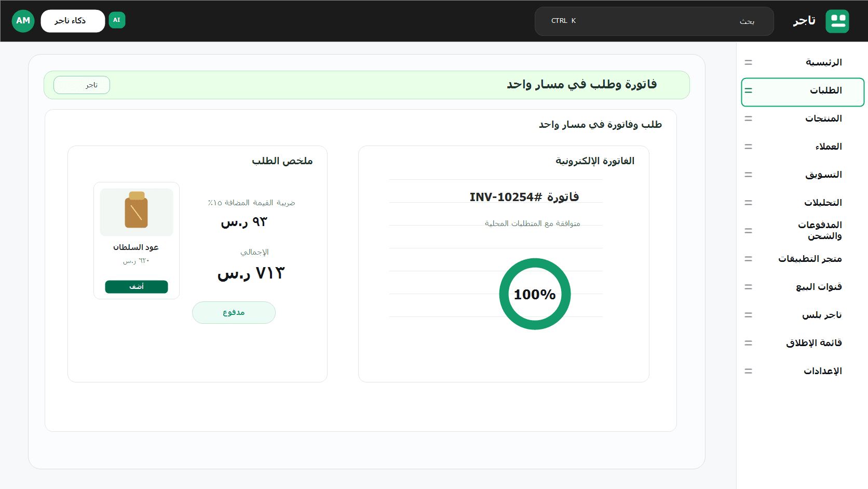
Task: Click invoice number INV-10254 heading
Action: point(524,197)
